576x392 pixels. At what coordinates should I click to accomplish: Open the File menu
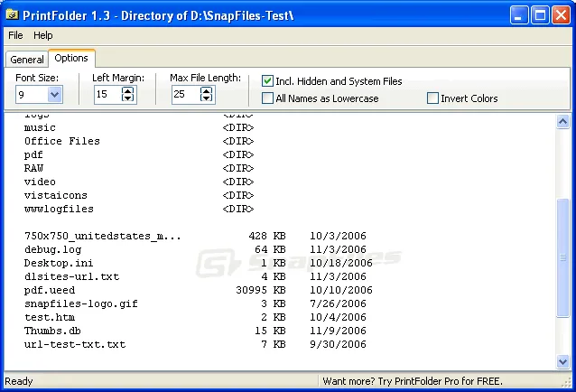pos(15,35)
